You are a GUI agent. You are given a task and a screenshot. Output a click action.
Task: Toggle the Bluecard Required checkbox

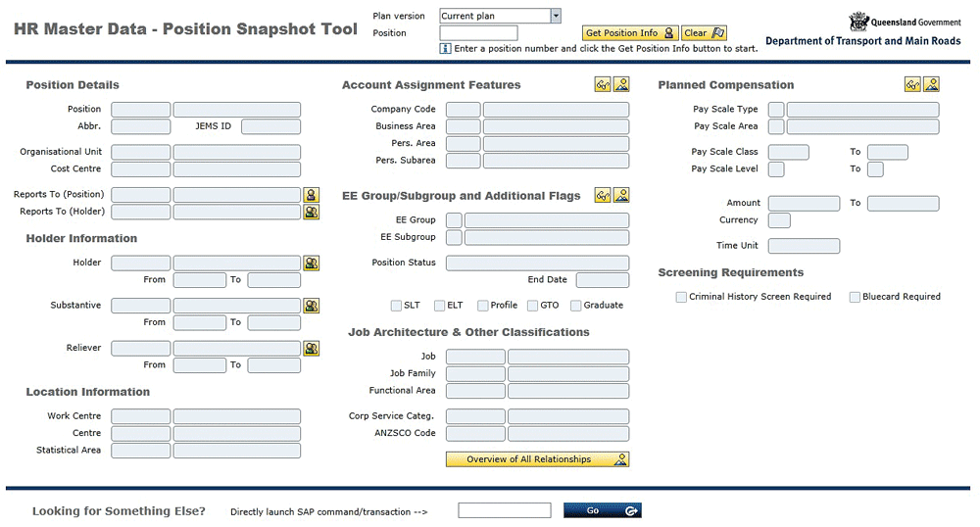click(x=855, y=297)
